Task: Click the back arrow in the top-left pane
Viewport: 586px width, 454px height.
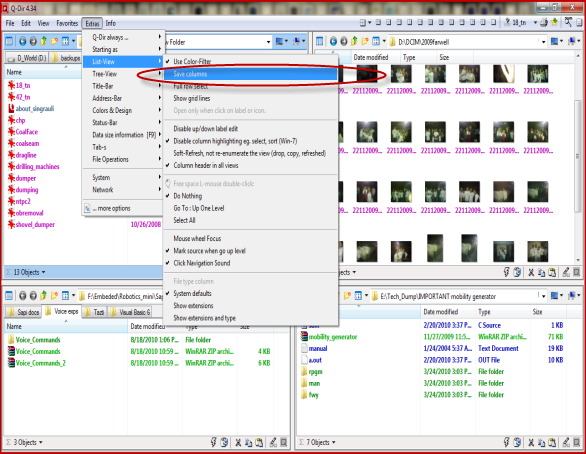Action: [22, 41]
